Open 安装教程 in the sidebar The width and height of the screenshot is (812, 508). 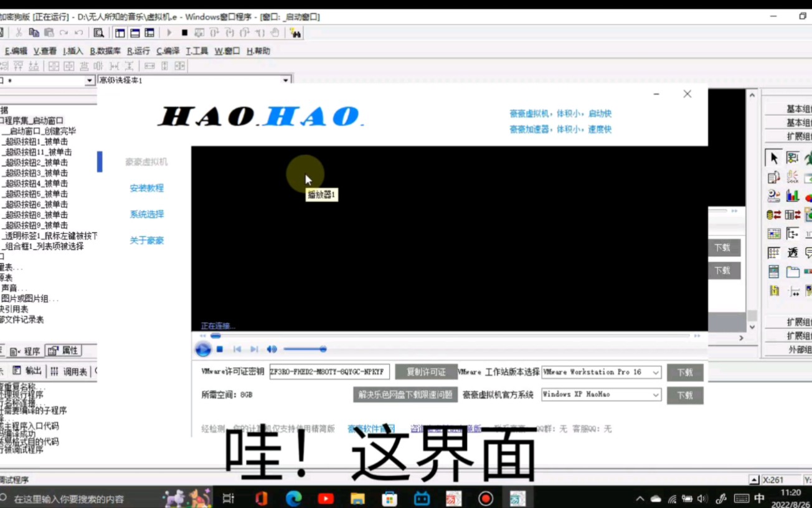pos(146,188)
